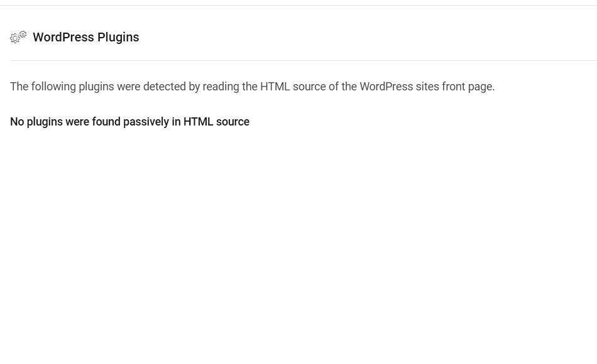Click the word "detected" in the description
Viewport: 597px width, 364px height.
(165, 87)
